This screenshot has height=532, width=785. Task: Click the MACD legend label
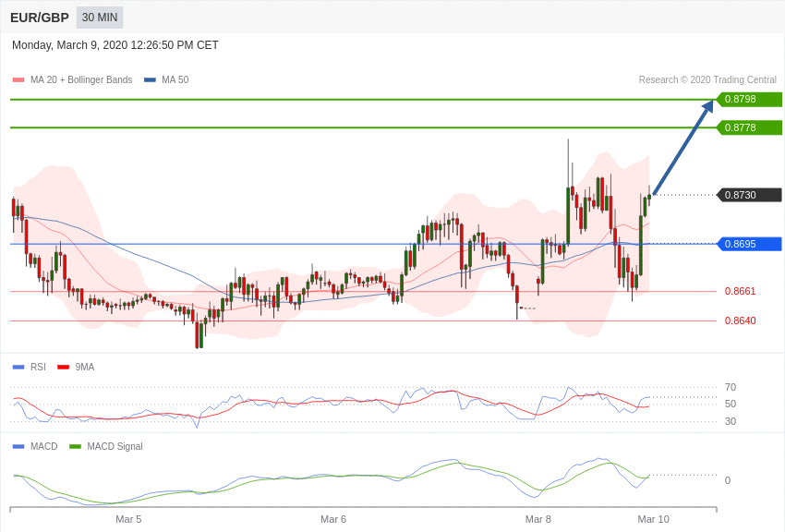click(x=44, y=446)
